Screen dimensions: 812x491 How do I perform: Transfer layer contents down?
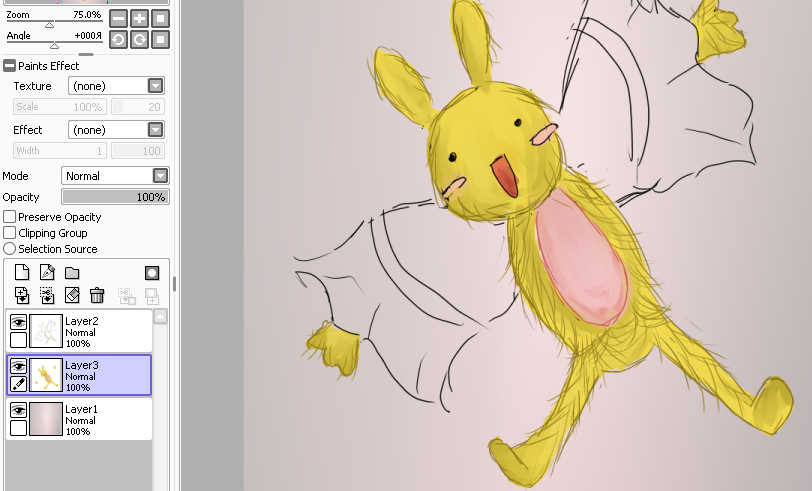[22, 296]
